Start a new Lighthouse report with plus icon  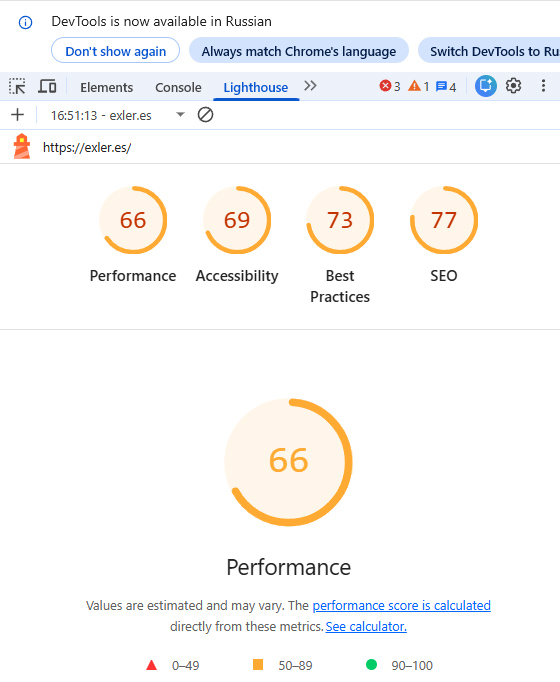(17, 115)
